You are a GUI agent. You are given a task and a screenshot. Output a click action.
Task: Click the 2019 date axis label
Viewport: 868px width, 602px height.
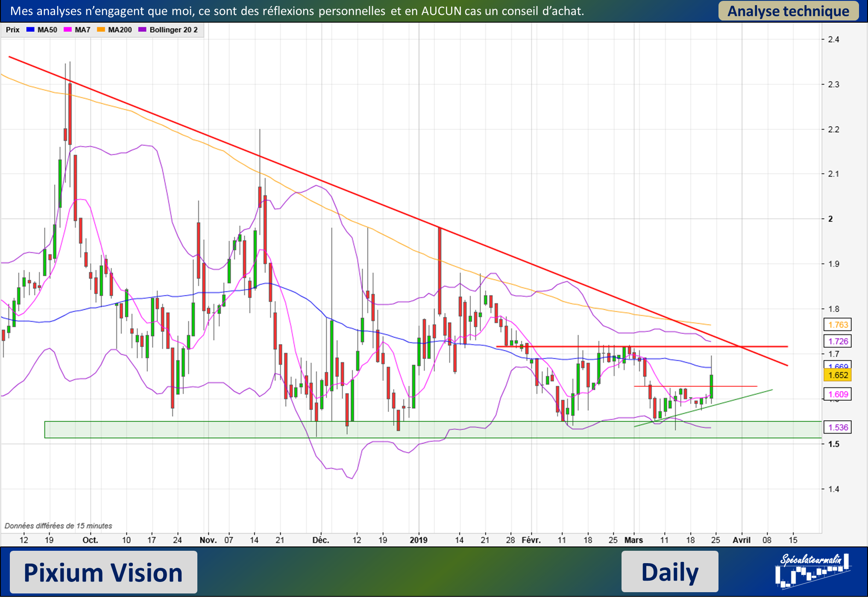point(419,540)
